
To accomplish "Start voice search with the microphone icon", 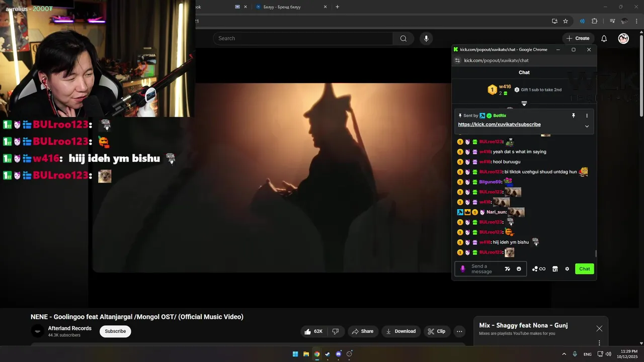I will [426, 38].
